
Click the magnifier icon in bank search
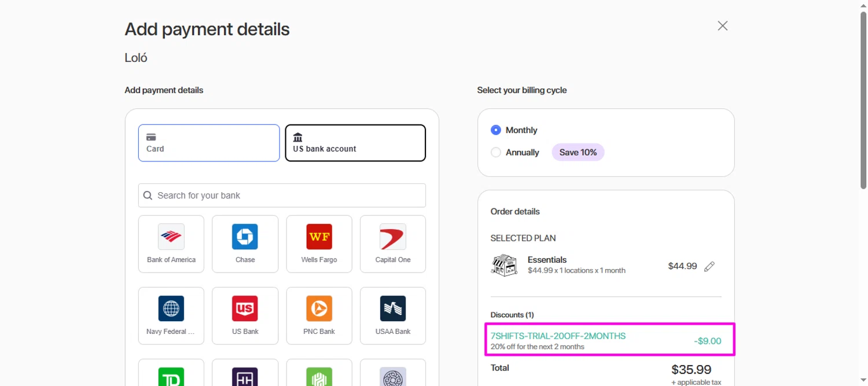tap(148, 196)
